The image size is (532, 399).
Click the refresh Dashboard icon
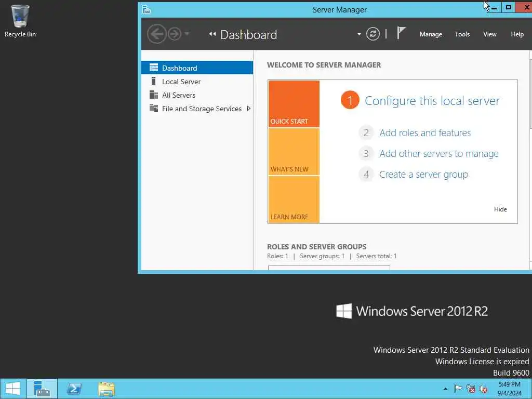373,34
